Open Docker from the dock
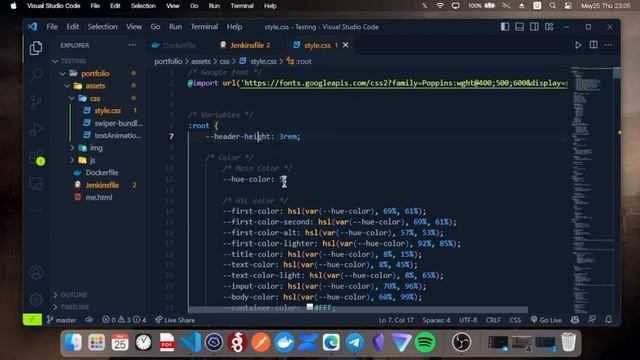Image resolution: width=640 pixels, height=360 pixels. point(284,342)
